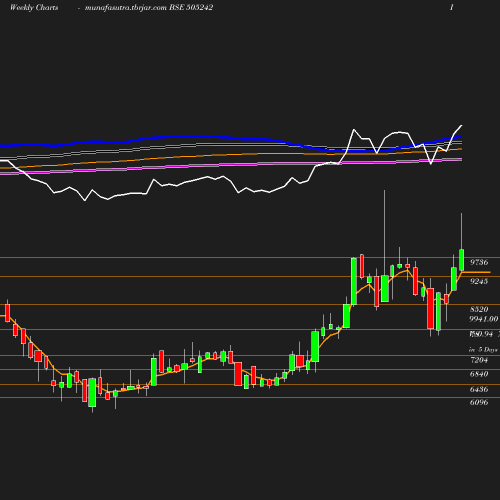Click the 'in 5 Days' label

click(483, 350)
